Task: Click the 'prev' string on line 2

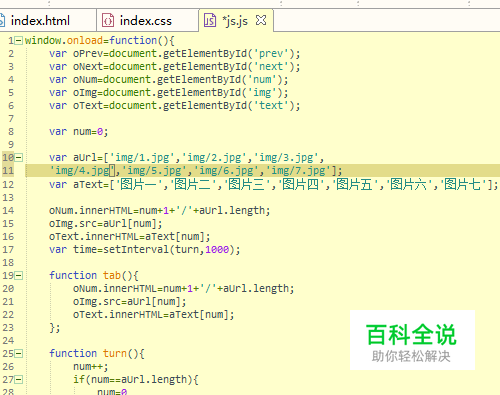Action: click(x=271, y=54)
